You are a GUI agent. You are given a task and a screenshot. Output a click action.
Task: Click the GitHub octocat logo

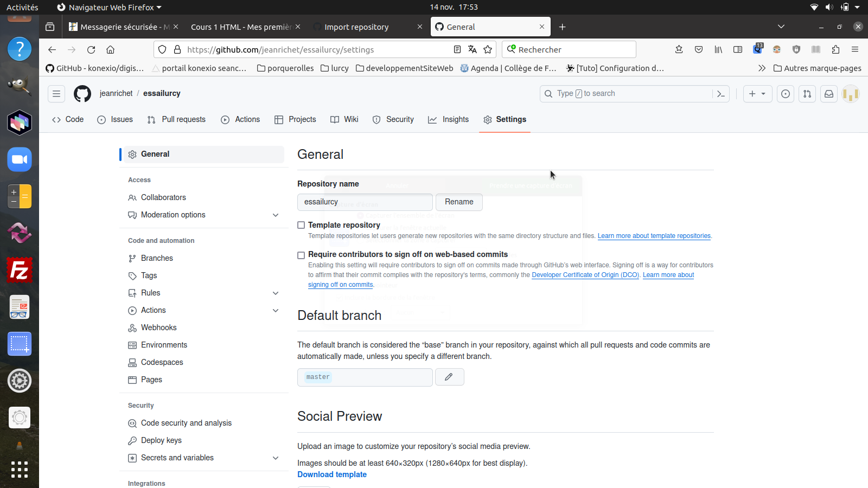tap(82, 93)
